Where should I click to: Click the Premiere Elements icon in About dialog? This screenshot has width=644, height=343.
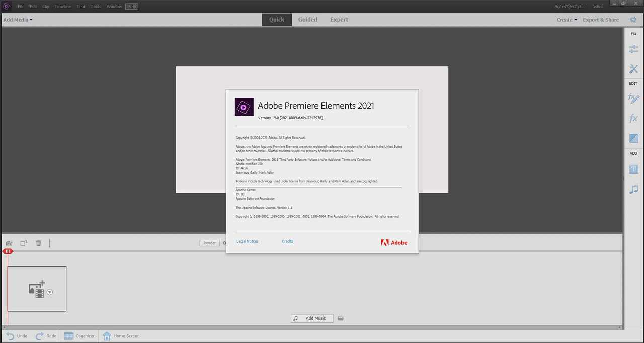pyautogui.click(x=244, y=107)
